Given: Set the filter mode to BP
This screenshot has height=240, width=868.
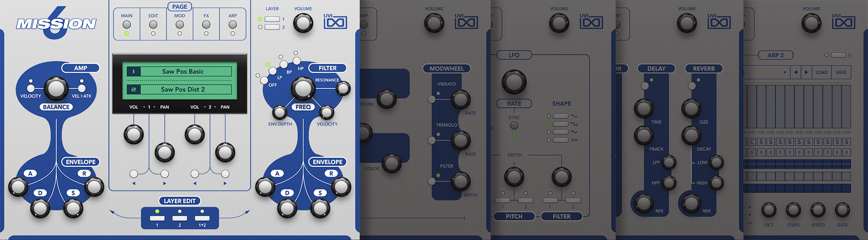Looking at the screenshot, I should coord(284,64).
